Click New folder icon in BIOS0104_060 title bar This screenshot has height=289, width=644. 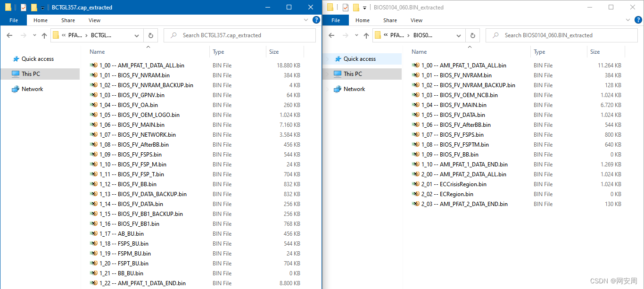point(356,8)
